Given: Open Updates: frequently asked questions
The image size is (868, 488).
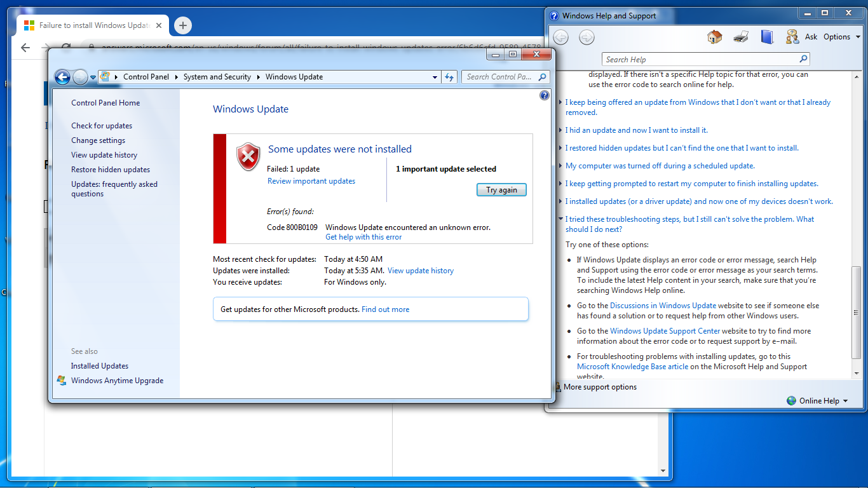Looking at the screenshot, I should click(x=114, y=189).
